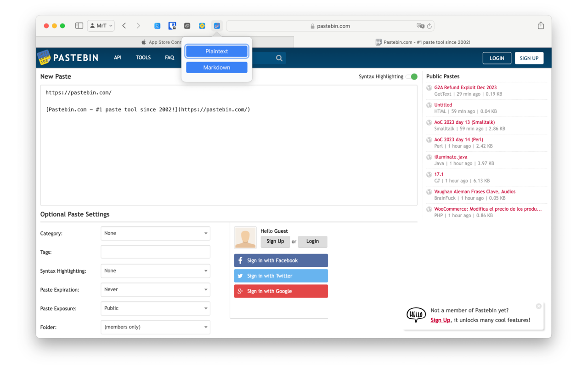Viewport: 588px width, 368px height.
Task: Click the guest avatar image
Action: click(245, 237)
